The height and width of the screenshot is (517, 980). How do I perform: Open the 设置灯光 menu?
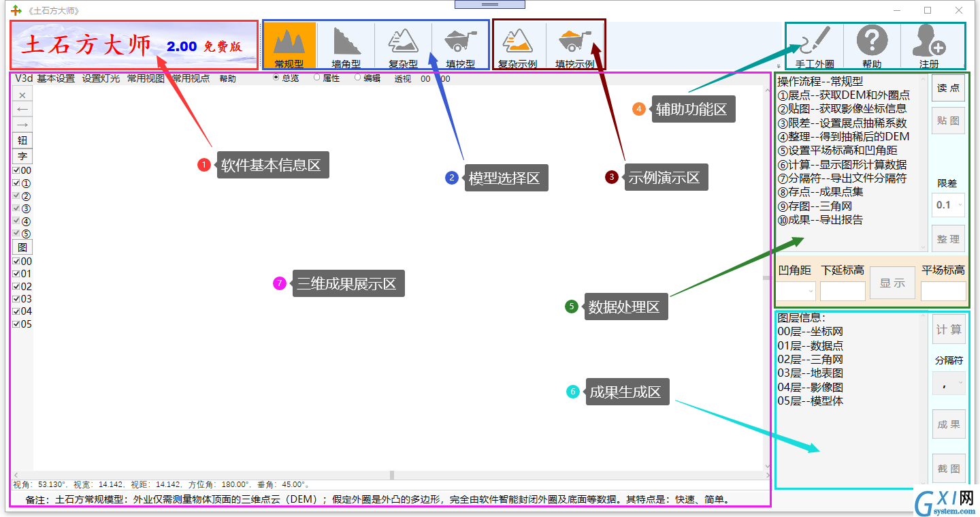point(101,78)
